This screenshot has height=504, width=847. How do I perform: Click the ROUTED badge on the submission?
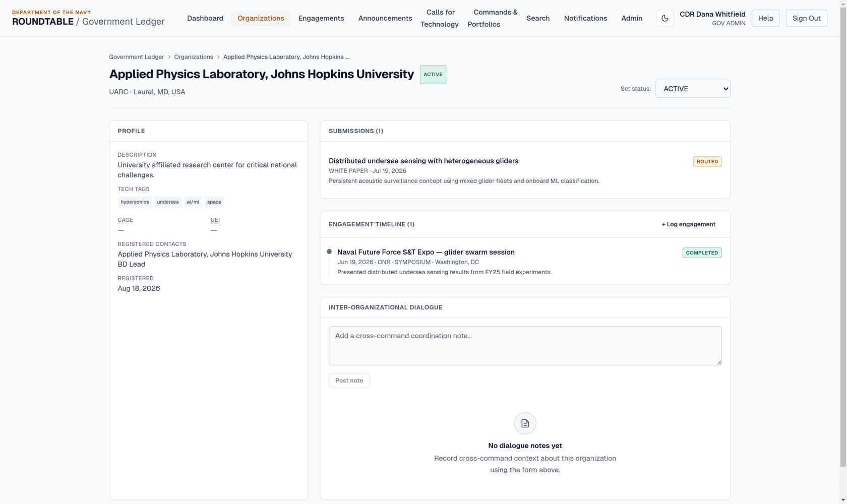[707, 162]
